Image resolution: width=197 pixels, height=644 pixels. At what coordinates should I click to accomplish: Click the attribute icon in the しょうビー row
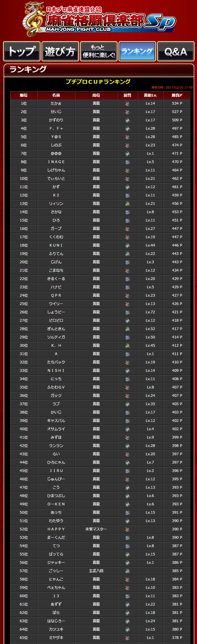point(127,312)
